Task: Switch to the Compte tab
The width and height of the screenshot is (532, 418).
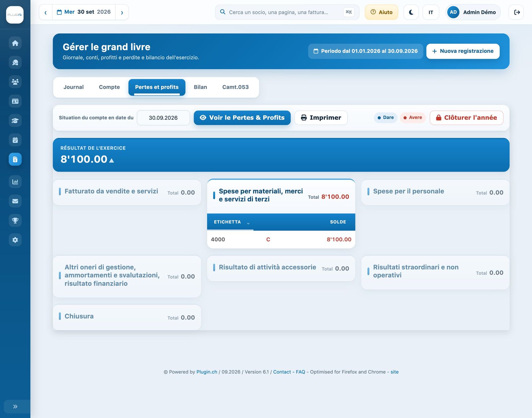Action: click(x=109, y=87)
